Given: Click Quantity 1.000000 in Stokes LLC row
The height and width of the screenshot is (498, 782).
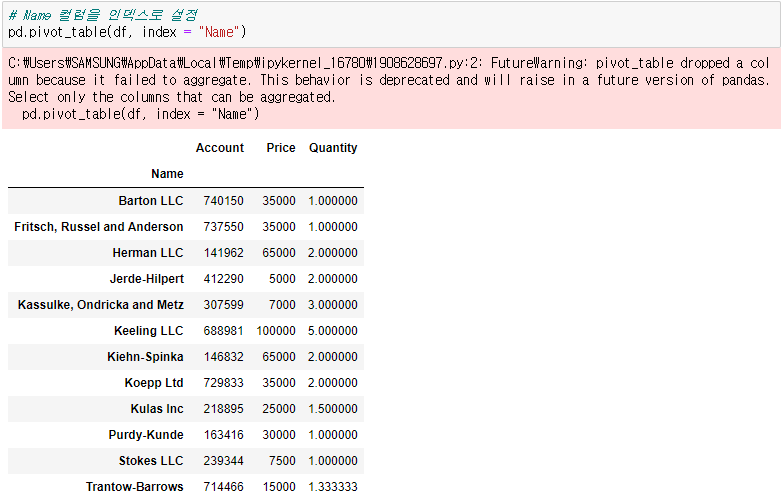Looking at the screenshot, I should click(333, 461).
